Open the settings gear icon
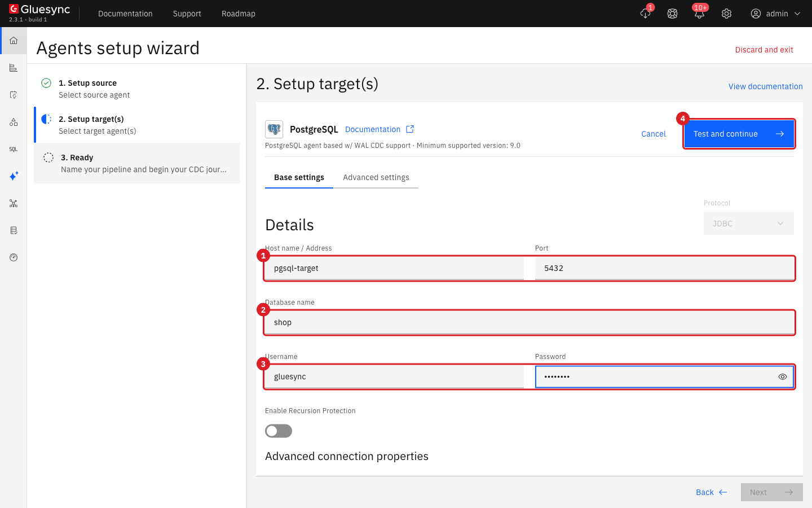The height and width of the screenshot is (508, 812). pyautogui.click(x=726, y=14)
